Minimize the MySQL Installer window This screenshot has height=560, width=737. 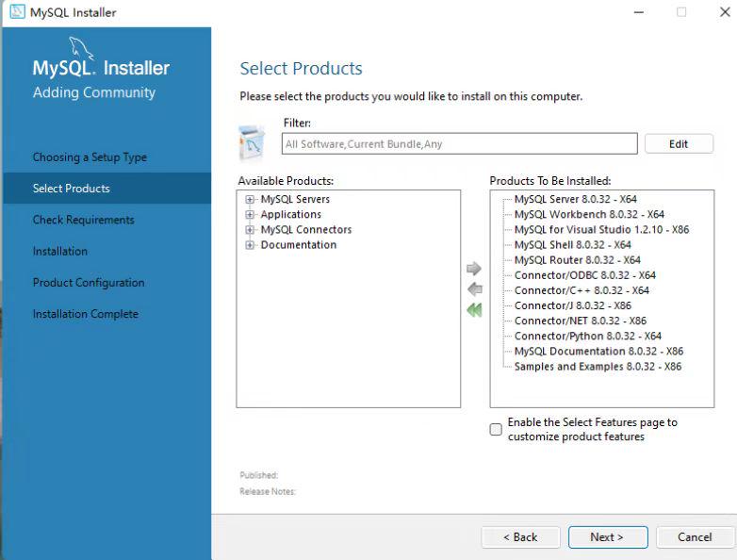pos(638,12)
